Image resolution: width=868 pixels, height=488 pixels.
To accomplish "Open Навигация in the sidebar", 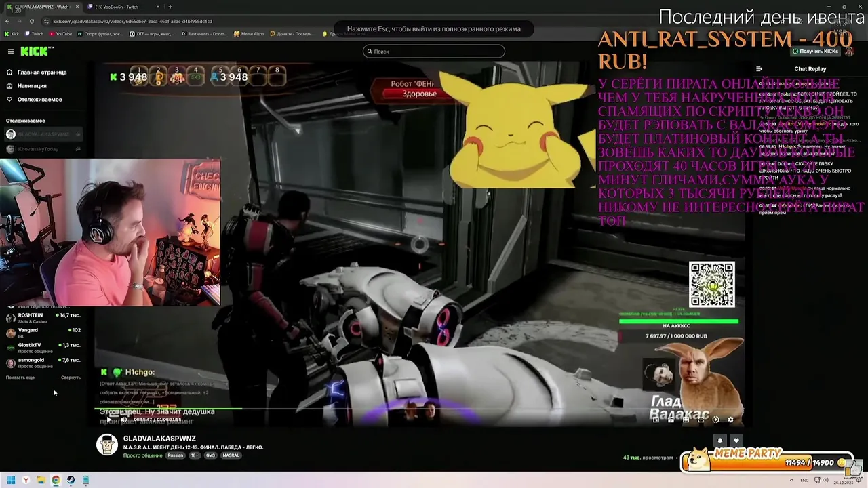I will [27, 86].
